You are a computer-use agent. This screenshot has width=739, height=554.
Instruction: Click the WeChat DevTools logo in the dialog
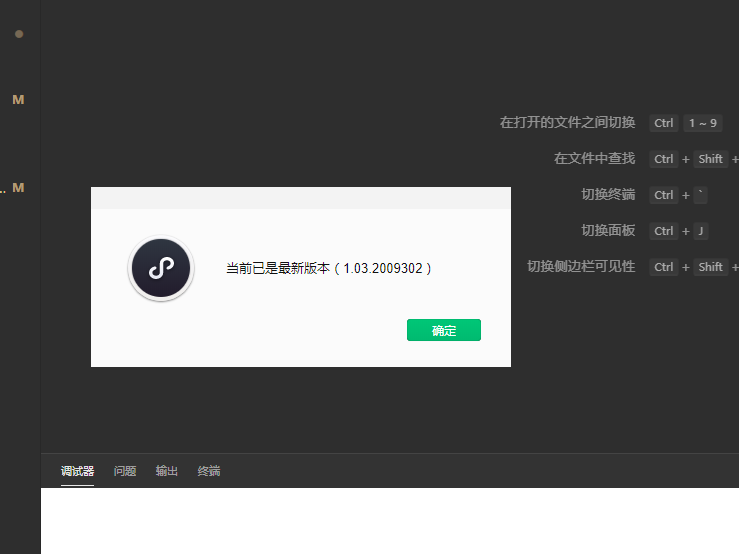tap(161, 268)
